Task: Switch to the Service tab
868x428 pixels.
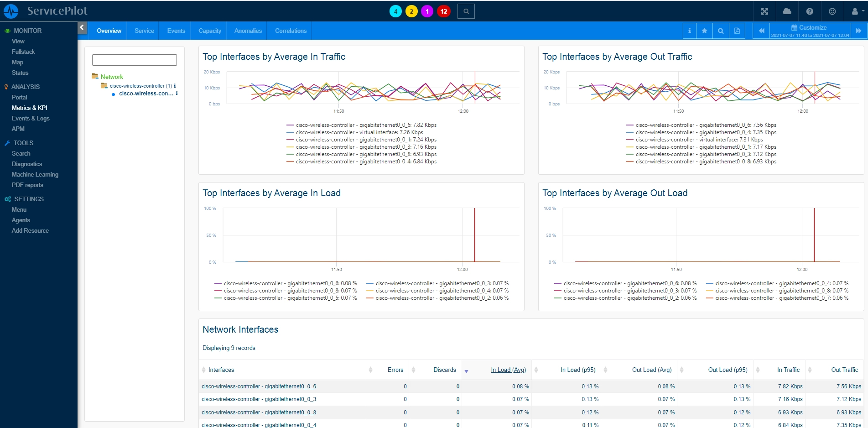Action: pyautogui.click(x=144, y=31)
